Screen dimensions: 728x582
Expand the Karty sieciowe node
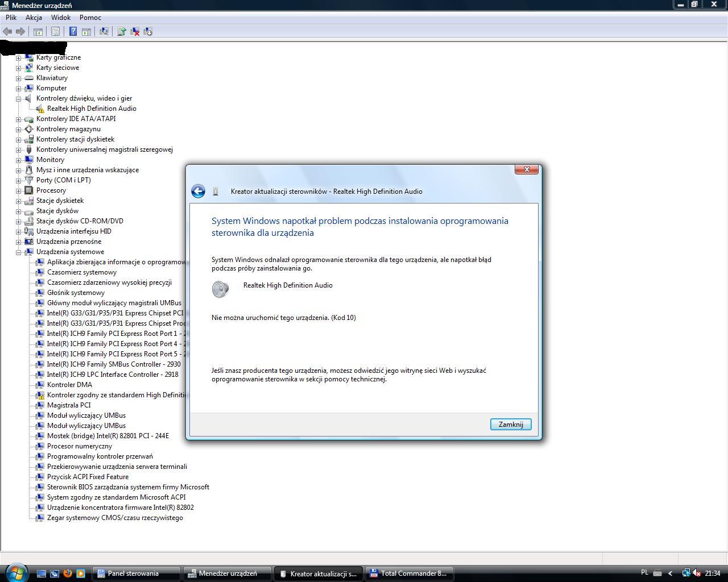point(19,68)
